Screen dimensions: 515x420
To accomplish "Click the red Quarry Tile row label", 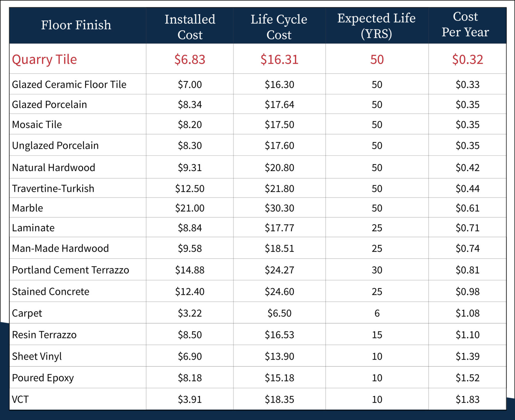I will tap(44, 59).
